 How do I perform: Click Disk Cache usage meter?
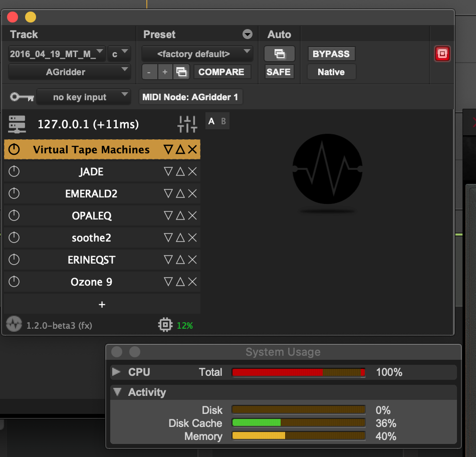pos(299,422)
